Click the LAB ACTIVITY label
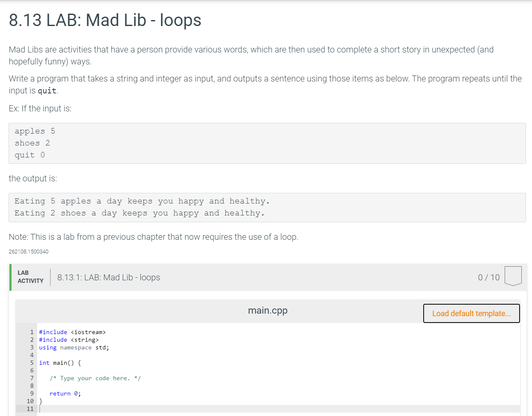The width and height of the screenshot is (532, 416). coord(29,276)
